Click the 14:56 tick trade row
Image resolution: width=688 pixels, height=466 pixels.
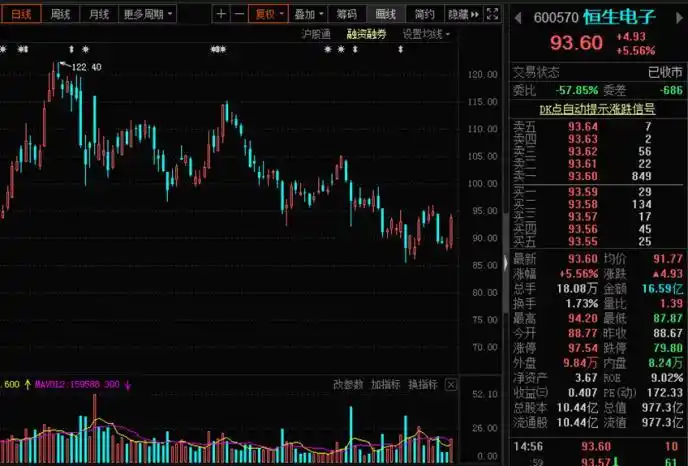point(598,447)
